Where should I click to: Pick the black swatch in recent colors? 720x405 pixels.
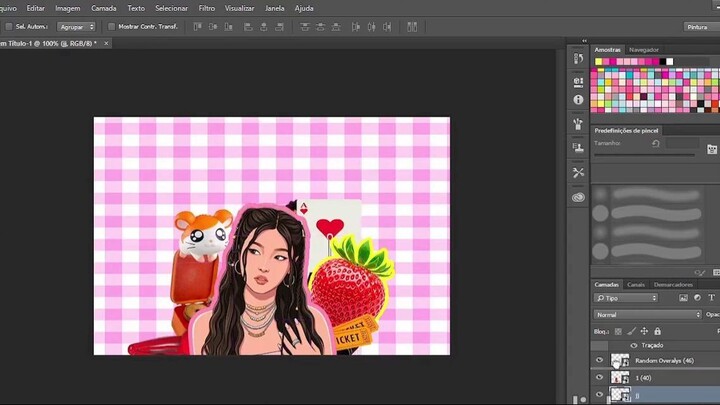pyautogui.click(x=663, y=62)
